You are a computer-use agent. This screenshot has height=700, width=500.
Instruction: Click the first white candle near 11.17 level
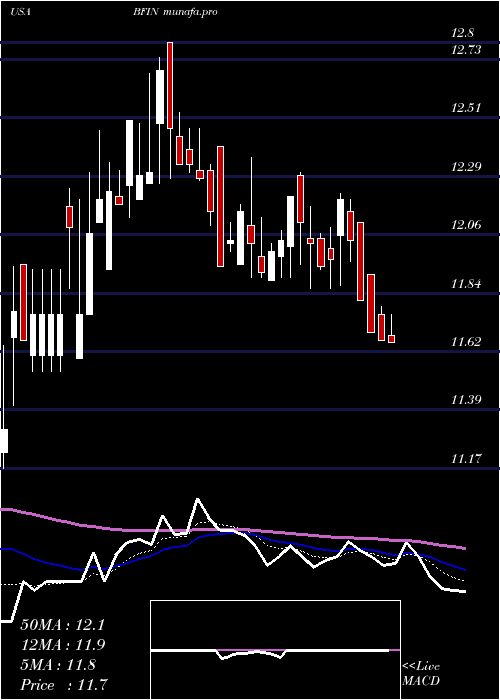click(x=4, y=441)
